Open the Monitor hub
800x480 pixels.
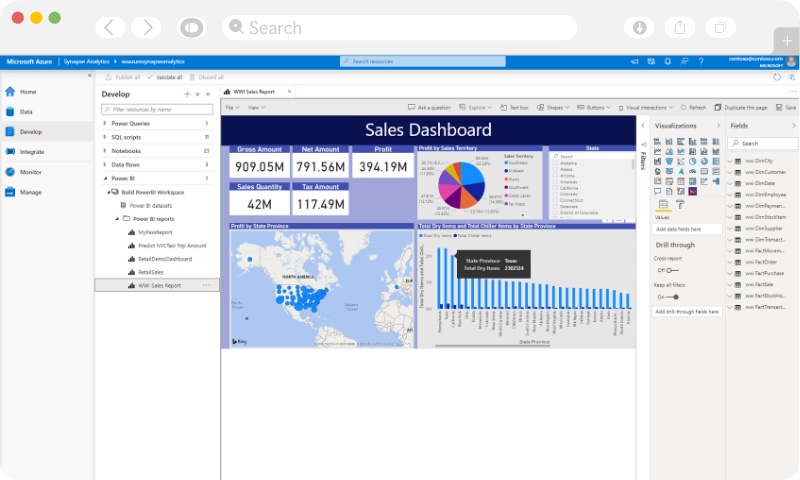tap(23, 172)
